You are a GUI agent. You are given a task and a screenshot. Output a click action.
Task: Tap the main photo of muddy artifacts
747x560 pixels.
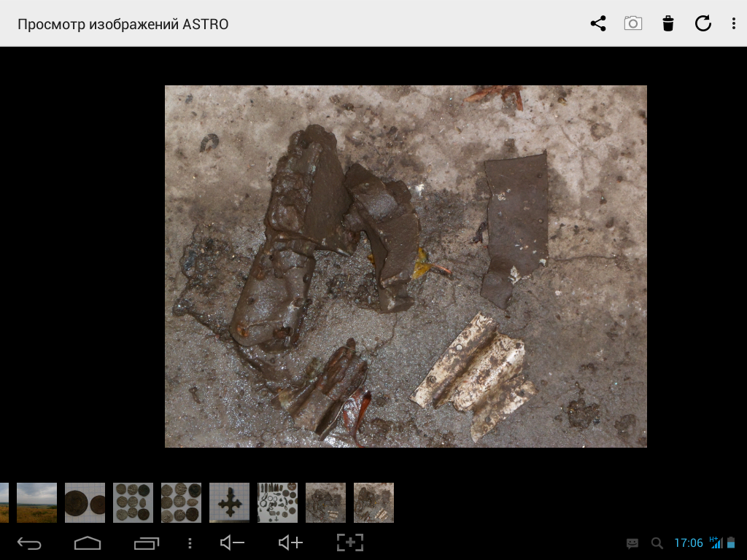[x=406, y=267]
